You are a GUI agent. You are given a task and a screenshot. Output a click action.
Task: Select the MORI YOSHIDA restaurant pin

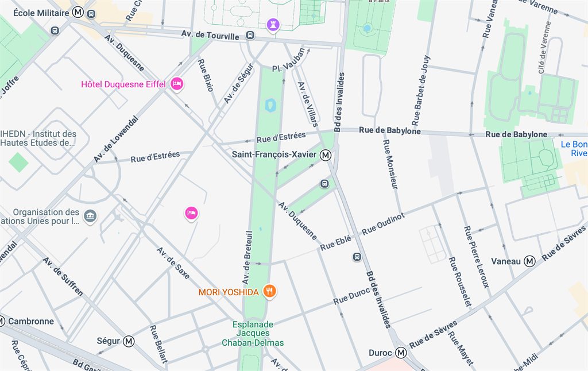click(269, 291)
